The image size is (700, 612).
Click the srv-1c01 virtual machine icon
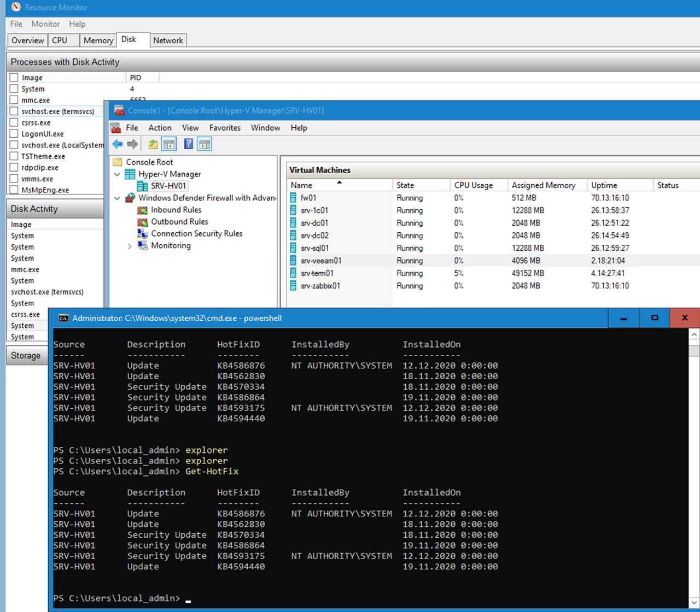293,210
